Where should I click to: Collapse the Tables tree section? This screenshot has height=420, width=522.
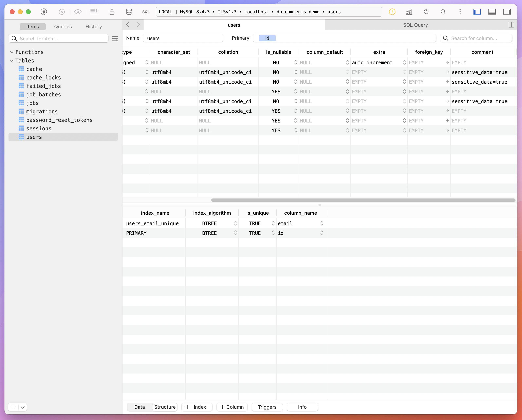click(12, 60)
